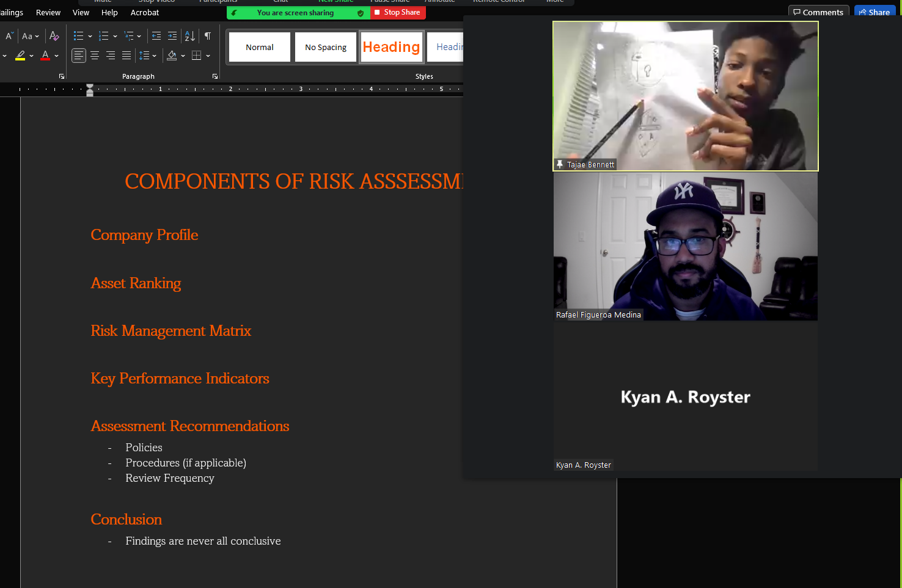Screen dimensions: 902x588
Task: Apply the Normal style
Action: click(x=260, y=47)
